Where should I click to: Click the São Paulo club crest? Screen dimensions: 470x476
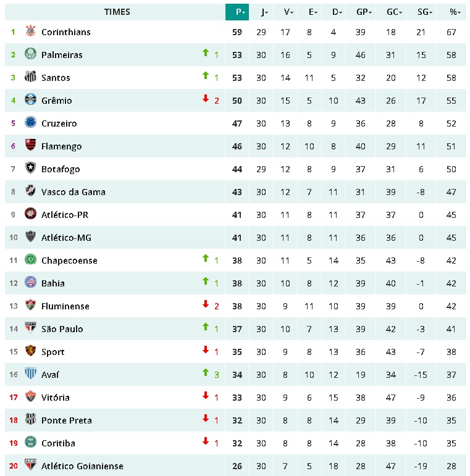(30, 328)
